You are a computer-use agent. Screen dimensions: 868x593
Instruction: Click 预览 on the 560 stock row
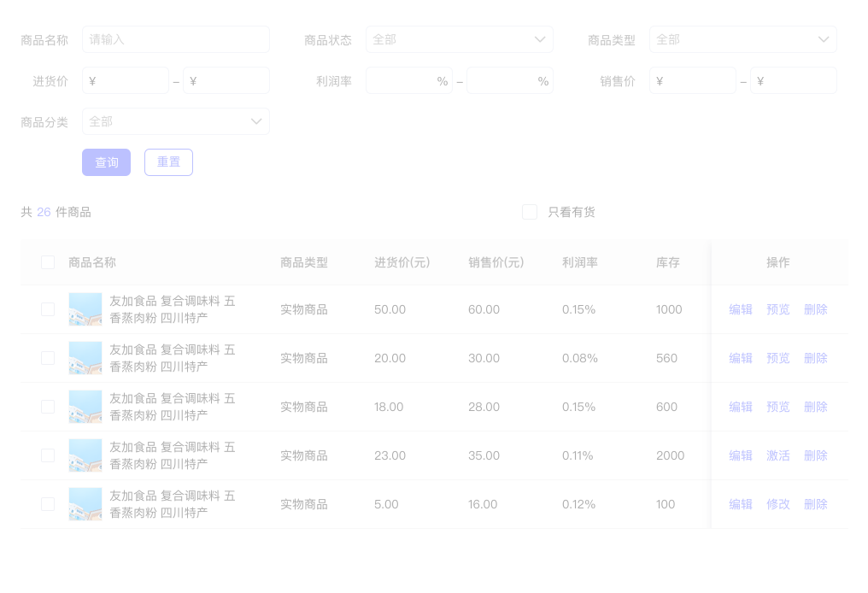778,358
